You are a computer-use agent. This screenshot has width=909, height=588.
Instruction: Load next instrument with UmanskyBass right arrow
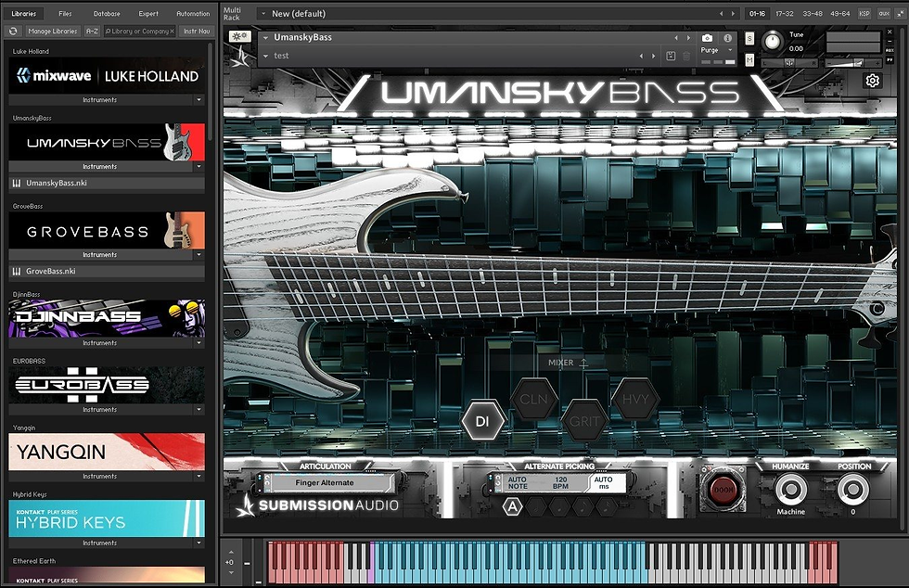coord(688,38)
